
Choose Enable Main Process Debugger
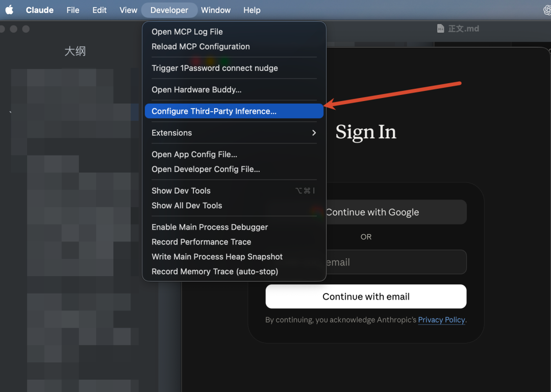(234, 227)
